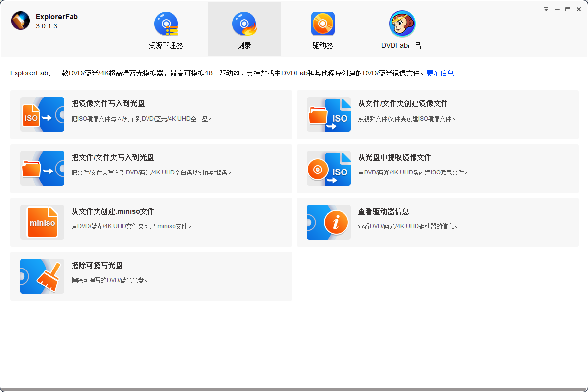588x392 pixels.
Task: Click description 把文件/文件夹写入到DVD/蓝光/4K UHD空白盘以制作数据盘。
Action: [152, 172]
